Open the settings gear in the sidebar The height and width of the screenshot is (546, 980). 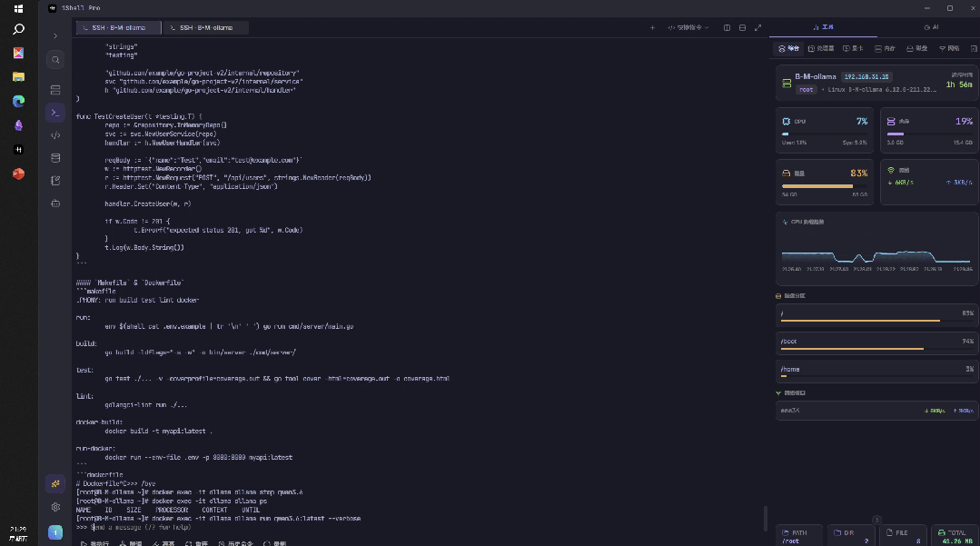(x=55, y=507)
